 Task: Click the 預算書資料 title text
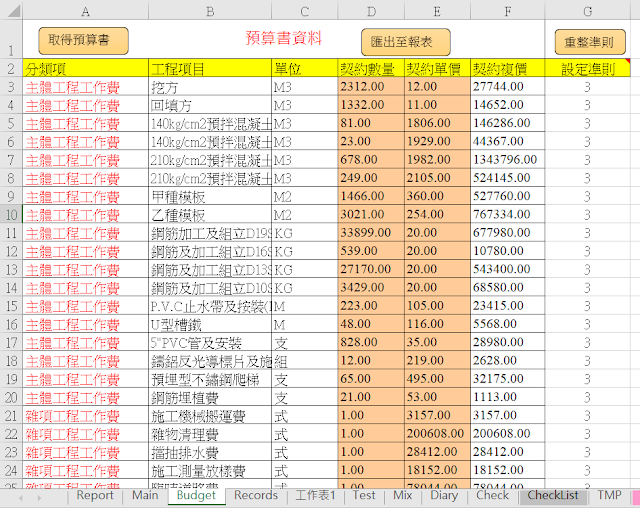click(x=284, y=38)
